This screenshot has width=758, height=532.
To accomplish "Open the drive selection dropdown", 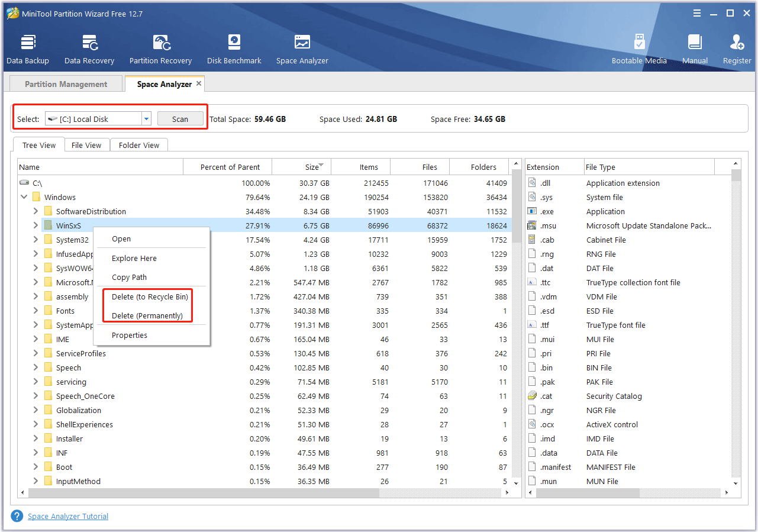I will 146,119.
